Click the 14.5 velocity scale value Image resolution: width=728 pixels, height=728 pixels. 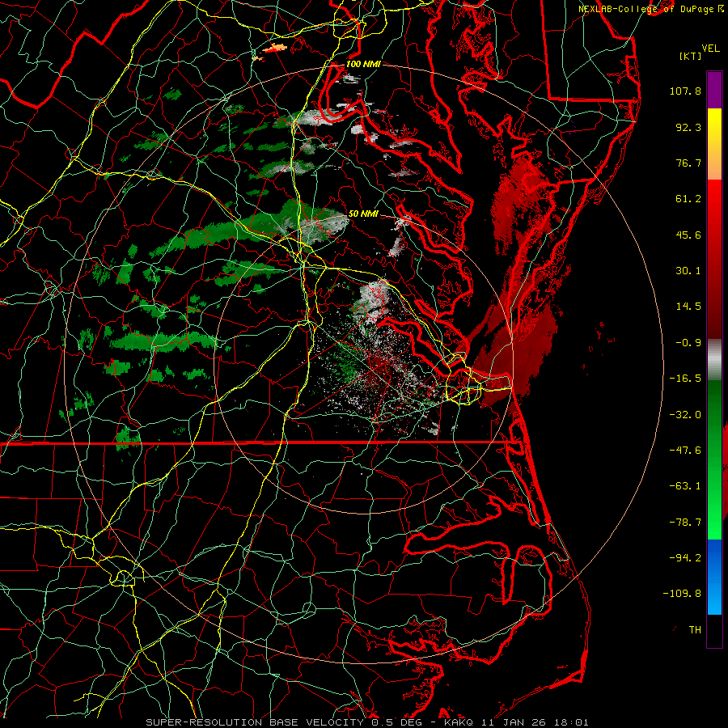pos(688,307)
